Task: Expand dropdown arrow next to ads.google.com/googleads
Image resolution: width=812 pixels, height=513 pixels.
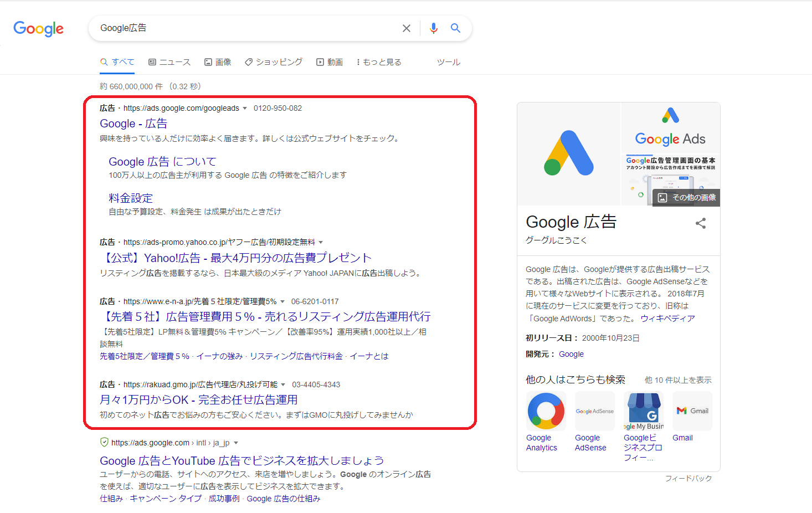Action: click(x=245, y=109)
